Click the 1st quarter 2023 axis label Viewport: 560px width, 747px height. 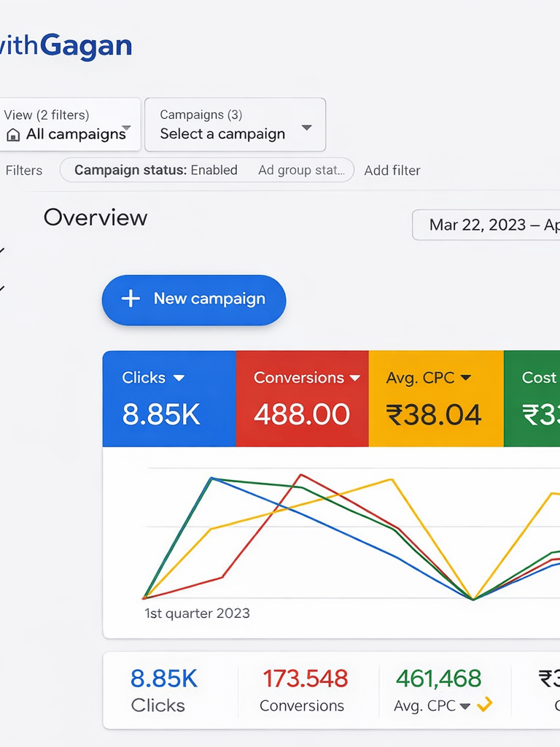click(x=197, y=613)
